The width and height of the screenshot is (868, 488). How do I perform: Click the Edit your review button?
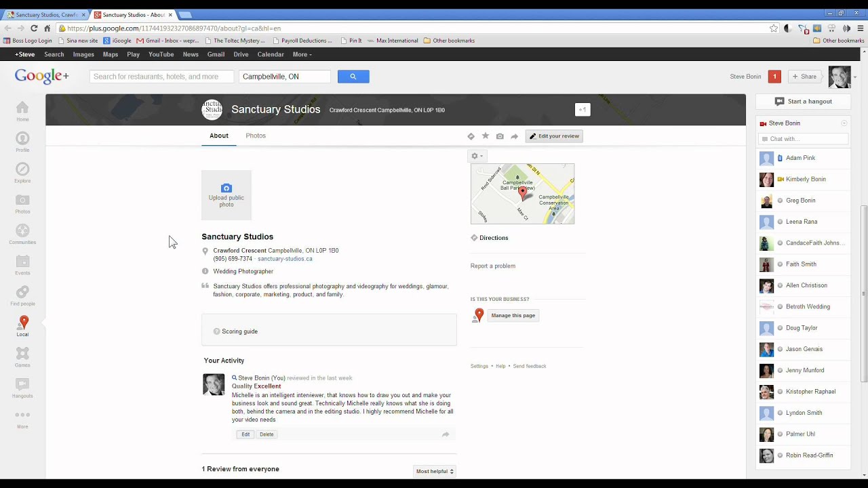554,136
